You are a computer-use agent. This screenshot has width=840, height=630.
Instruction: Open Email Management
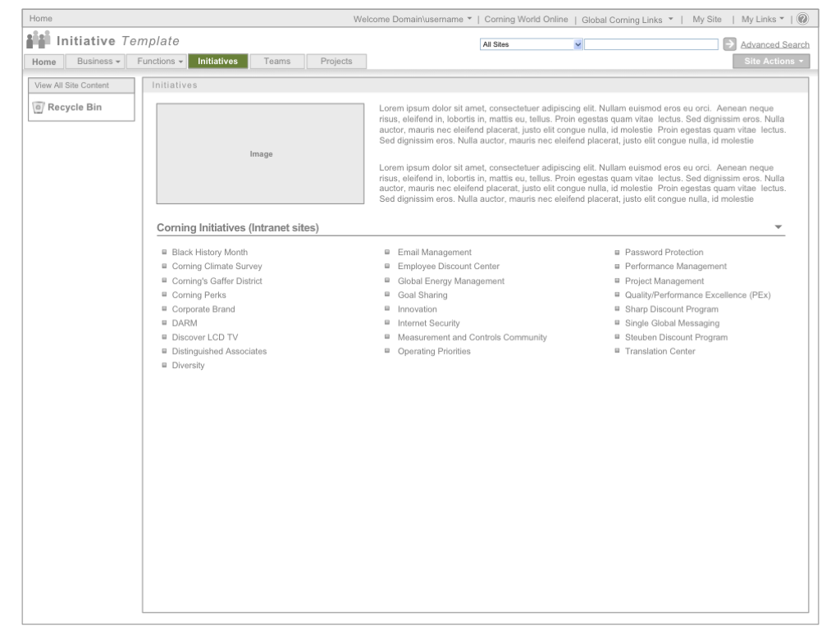coord(435,253)
